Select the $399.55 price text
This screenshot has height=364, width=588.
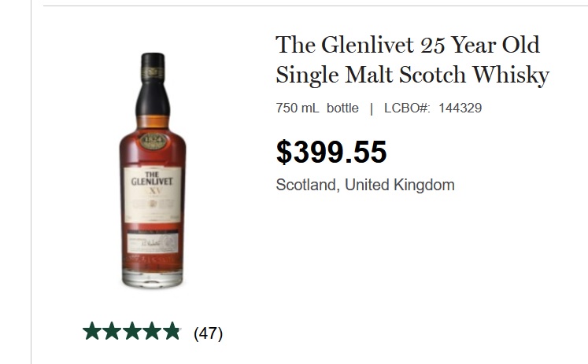coord(331,152)
